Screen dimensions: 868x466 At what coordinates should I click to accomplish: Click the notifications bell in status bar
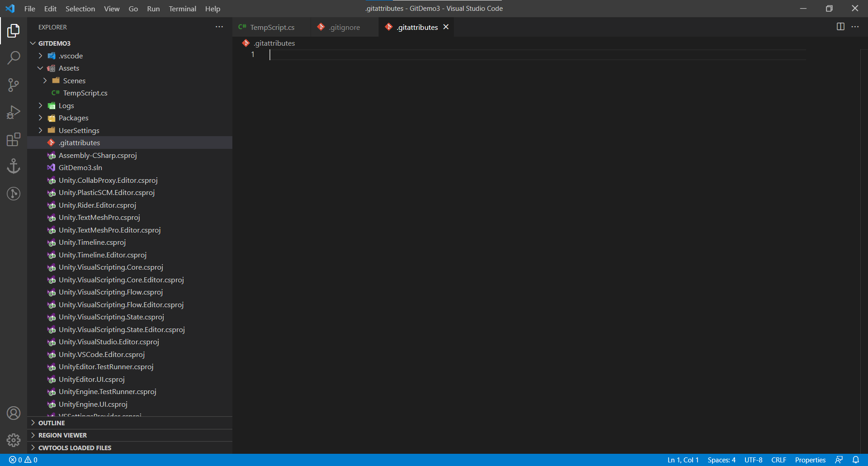coord(856,460)
